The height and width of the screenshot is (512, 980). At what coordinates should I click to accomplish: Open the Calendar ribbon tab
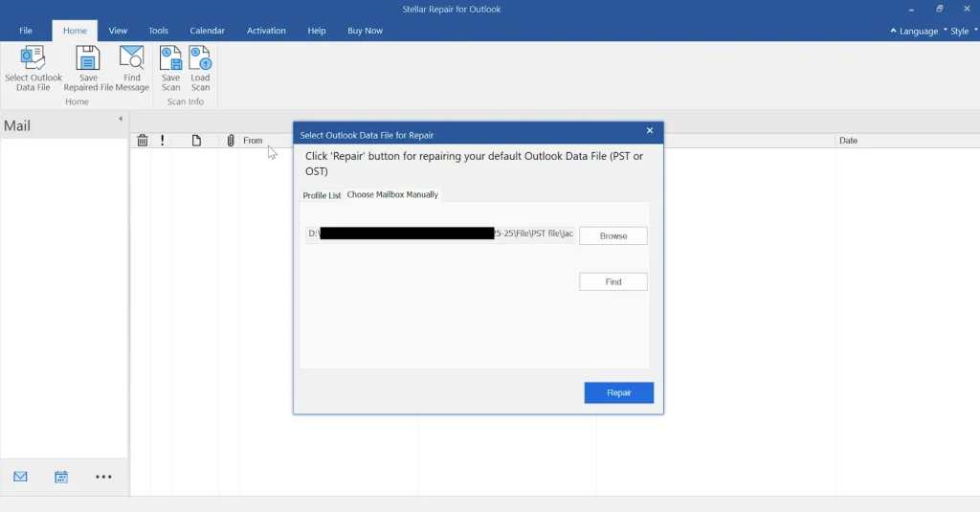[208, 31]
